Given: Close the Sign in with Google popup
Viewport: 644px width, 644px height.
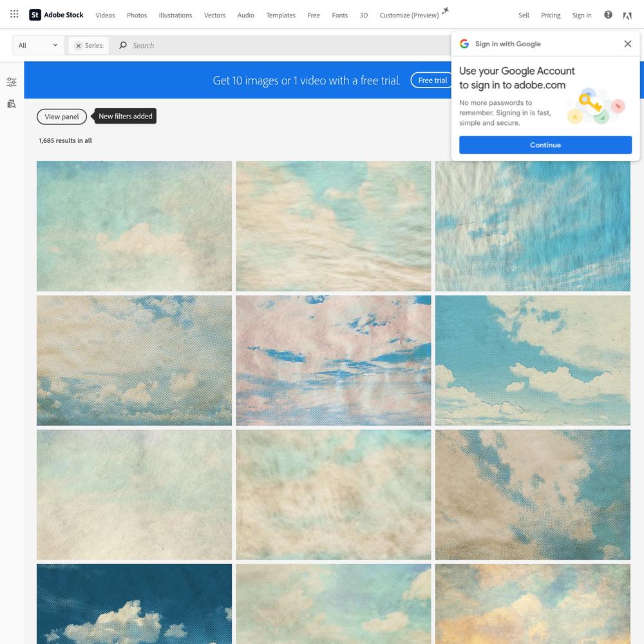Looking at the screenshot, I should pos(627,44).
